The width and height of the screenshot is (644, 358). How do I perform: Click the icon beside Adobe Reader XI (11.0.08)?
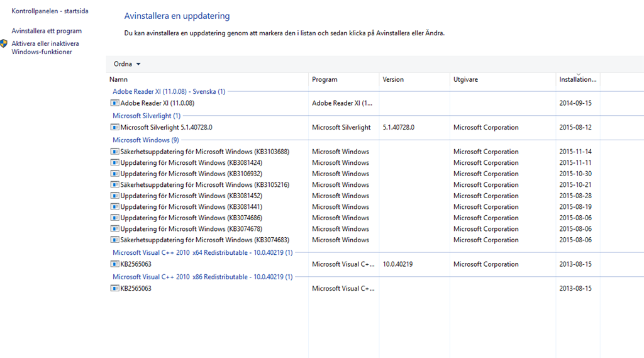tap(114, 103)
